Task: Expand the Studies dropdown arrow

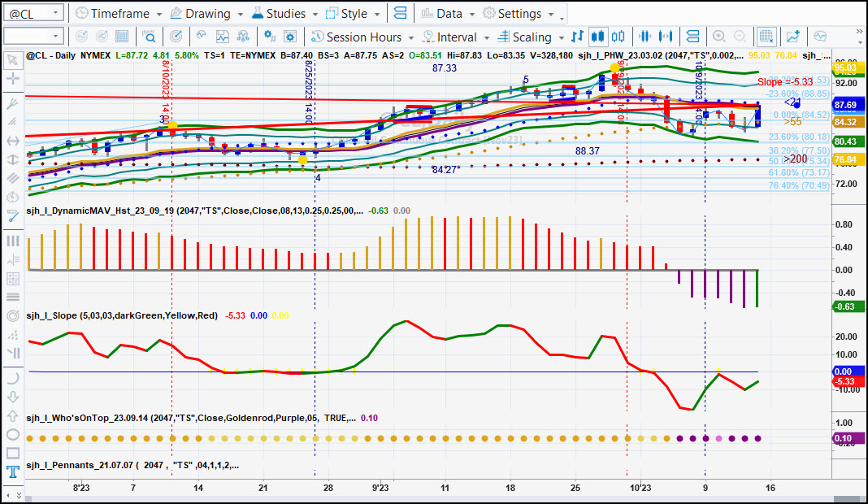Action: (315, 14)
